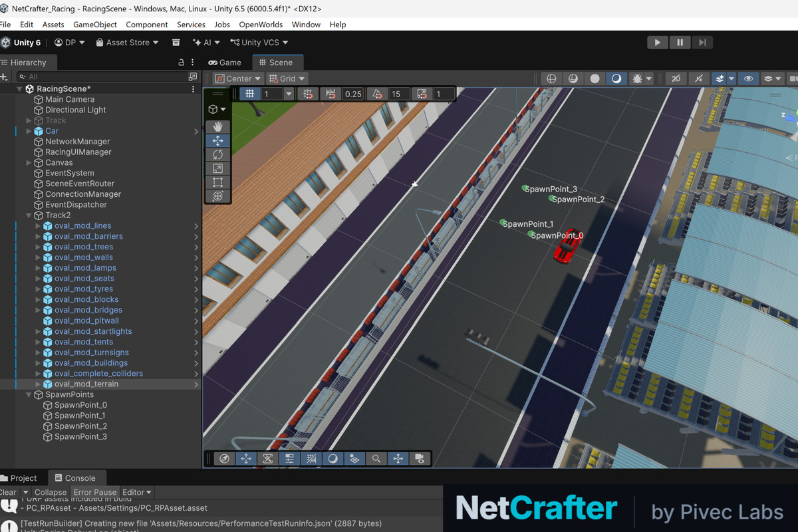Expand the Canvas object in Hierarchy
The height and width of the screenshot is (532, 798).
29,163
